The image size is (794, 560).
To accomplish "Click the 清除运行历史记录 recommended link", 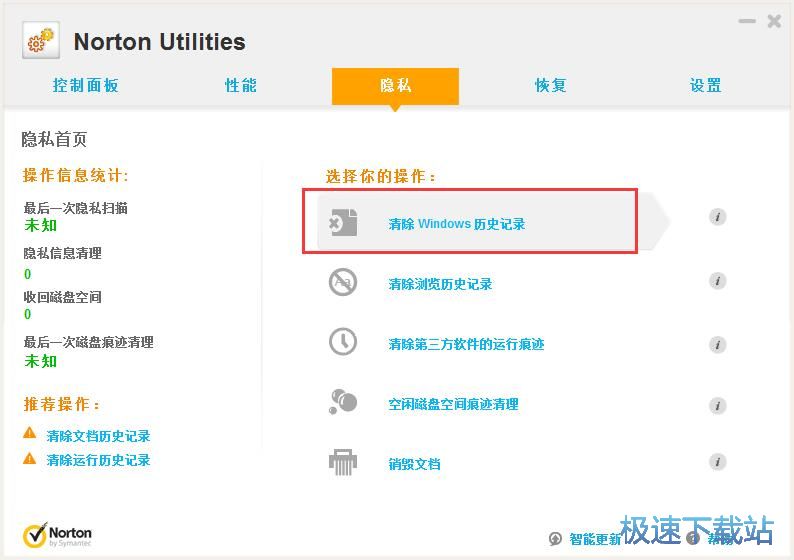I will (98, 460).
